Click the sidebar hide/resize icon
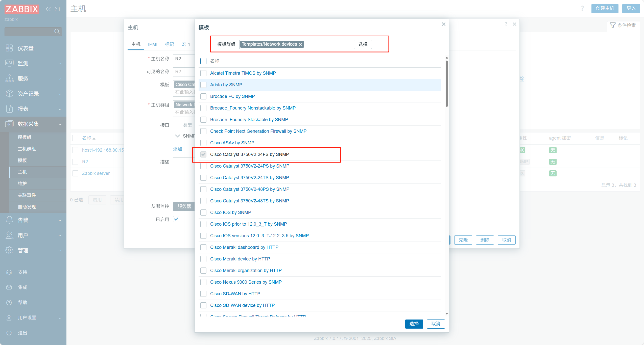The image size is (644, 345). (x=57, y=9)
